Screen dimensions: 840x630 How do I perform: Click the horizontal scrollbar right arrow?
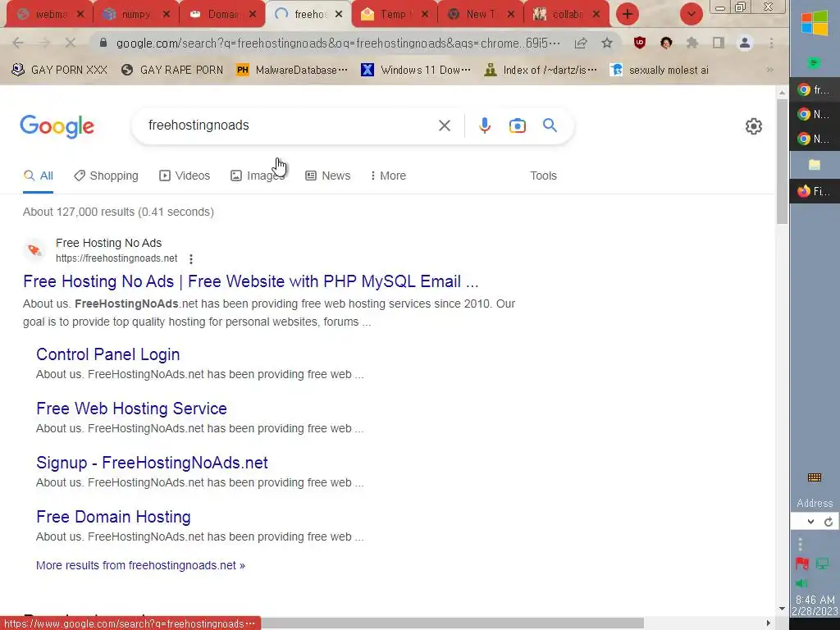point(768,623)
